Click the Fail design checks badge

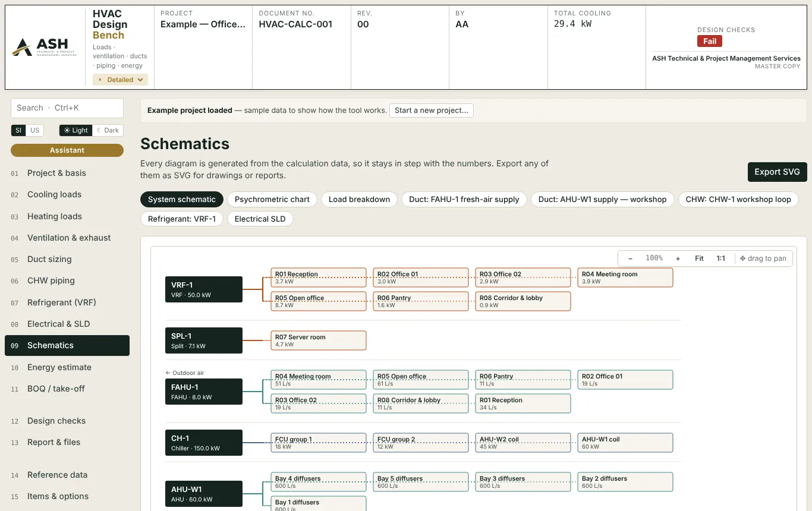[x=710, y=42]
